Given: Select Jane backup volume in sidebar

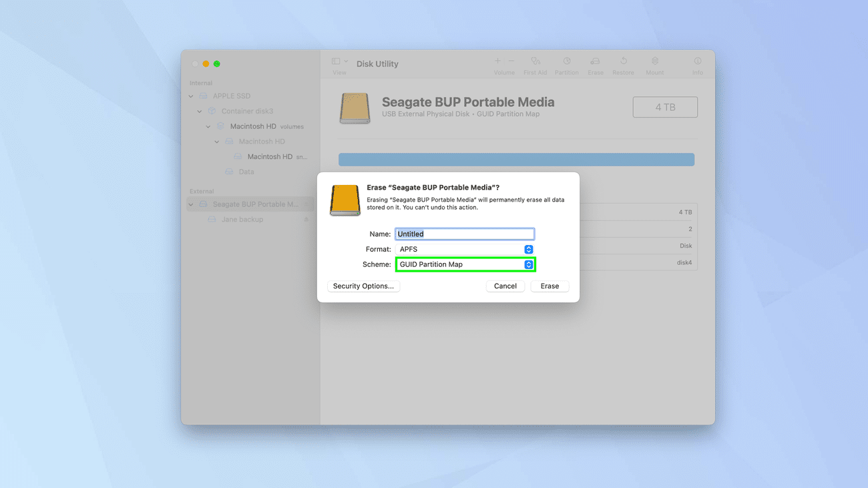Looking at the screenshot, I should pos(242,220).
